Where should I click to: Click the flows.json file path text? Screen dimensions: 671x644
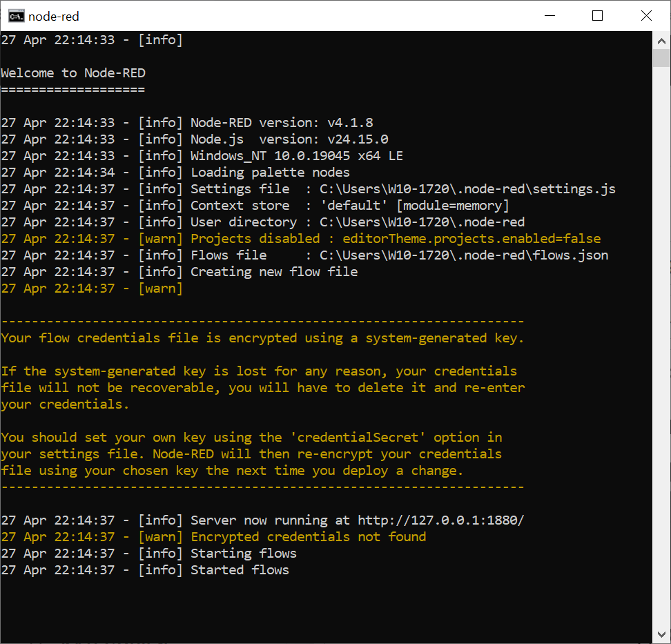tap(464, 255)
